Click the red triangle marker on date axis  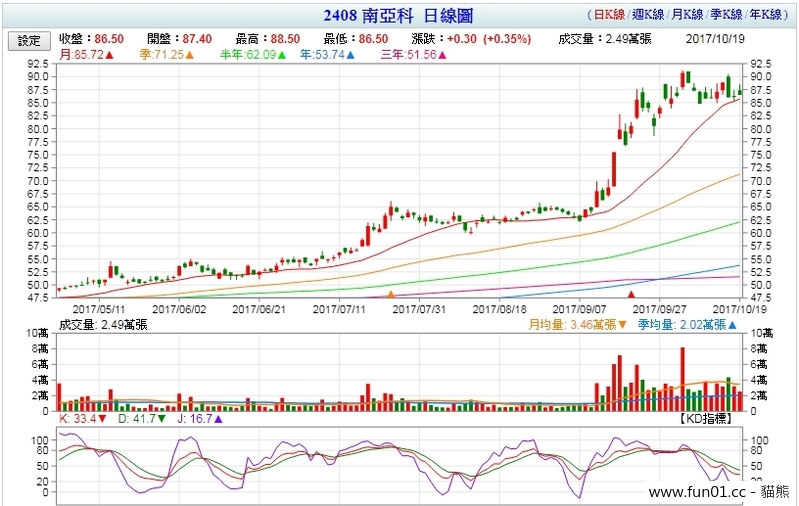pos(631,295)
